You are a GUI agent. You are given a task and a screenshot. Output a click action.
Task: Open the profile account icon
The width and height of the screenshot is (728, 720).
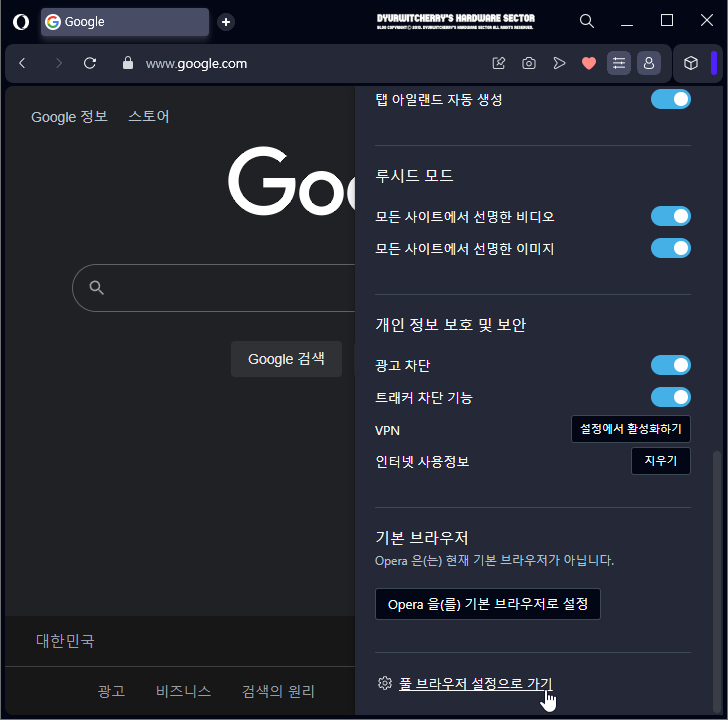[x=649, y=63]
